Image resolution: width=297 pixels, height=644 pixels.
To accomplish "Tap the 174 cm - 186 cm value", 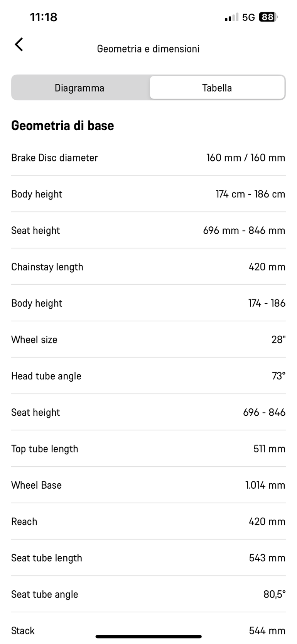I will (x=250, y=194).
